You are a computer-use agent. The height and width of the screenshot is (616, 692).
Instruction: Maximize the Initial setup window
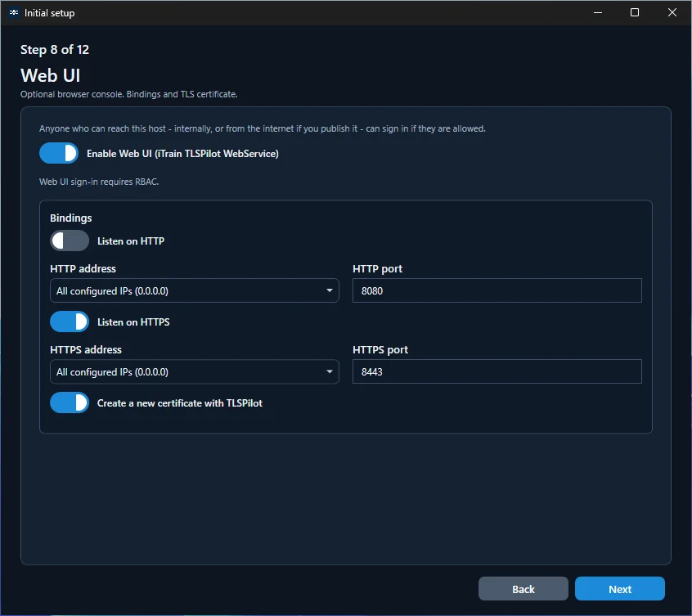point(635,13)
